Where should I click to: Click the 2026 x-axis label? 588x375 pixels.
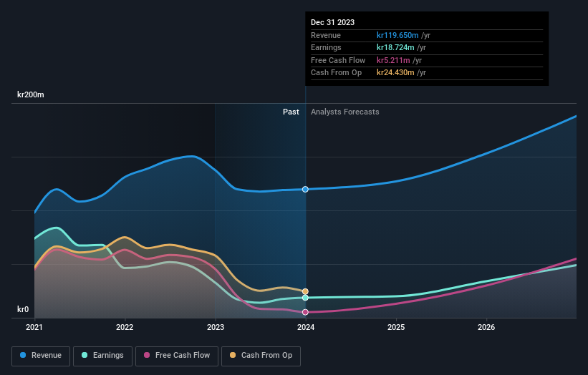[486, 327]
